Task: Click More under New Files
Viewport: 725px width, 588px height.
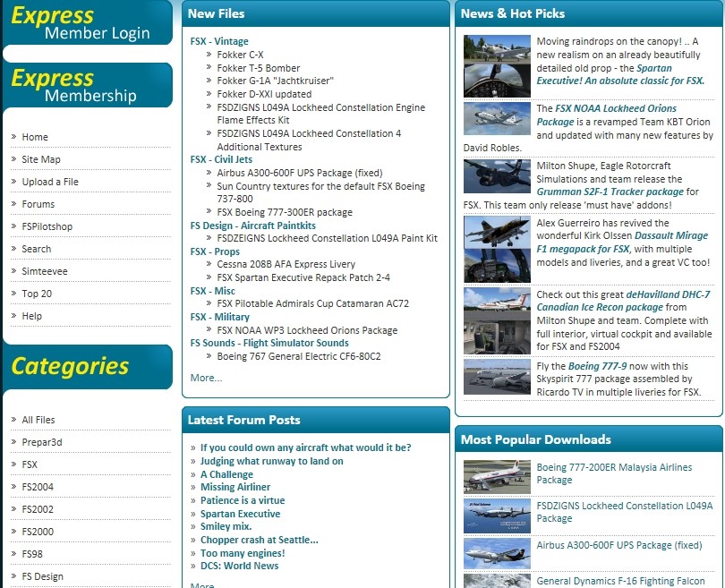Action: pos(206,379)
